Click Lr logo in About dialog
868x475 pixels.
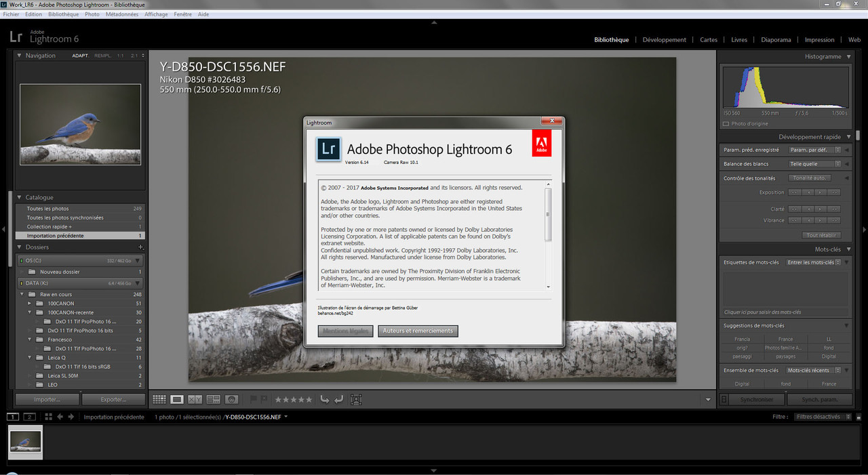pyautogui.click(x=329, y=149)
